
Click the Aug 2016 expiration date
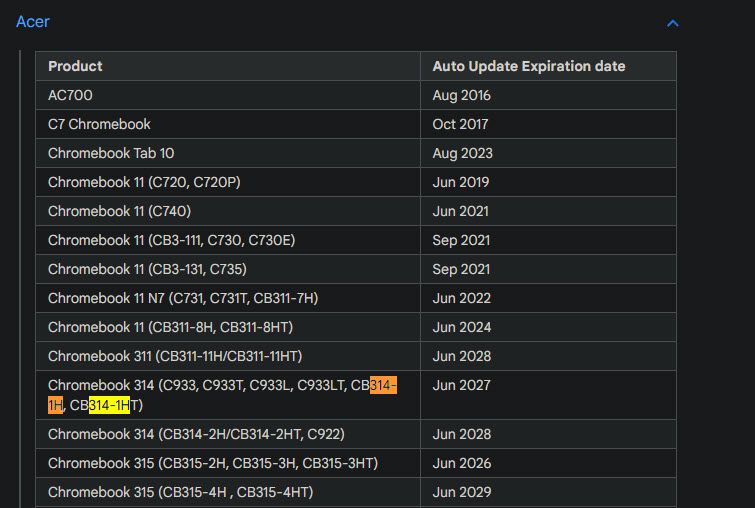(461, 95)
